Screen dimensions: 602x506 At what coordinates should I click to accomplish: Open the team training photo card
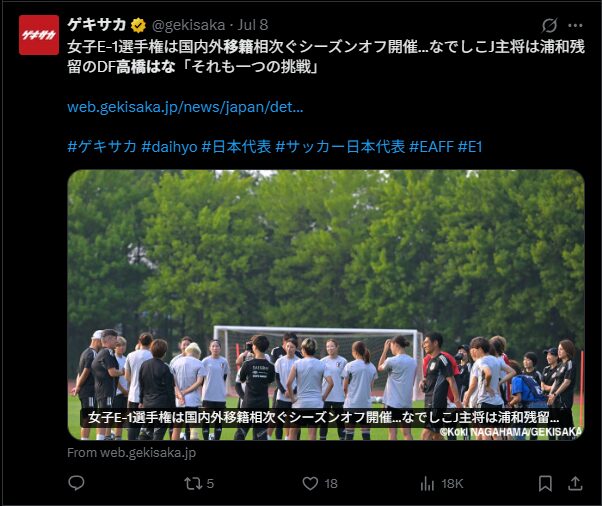point(326,305)
